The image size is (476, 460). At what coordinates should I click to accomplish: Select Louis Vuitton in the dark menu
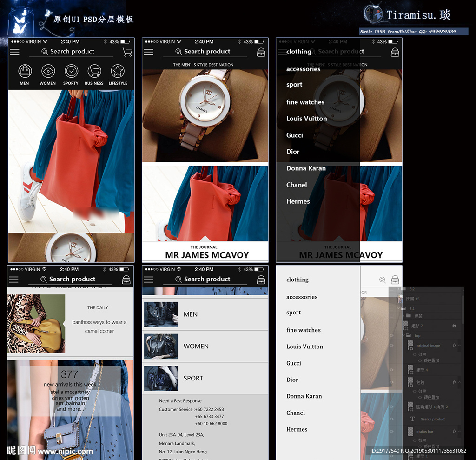(x=307, y=119)
